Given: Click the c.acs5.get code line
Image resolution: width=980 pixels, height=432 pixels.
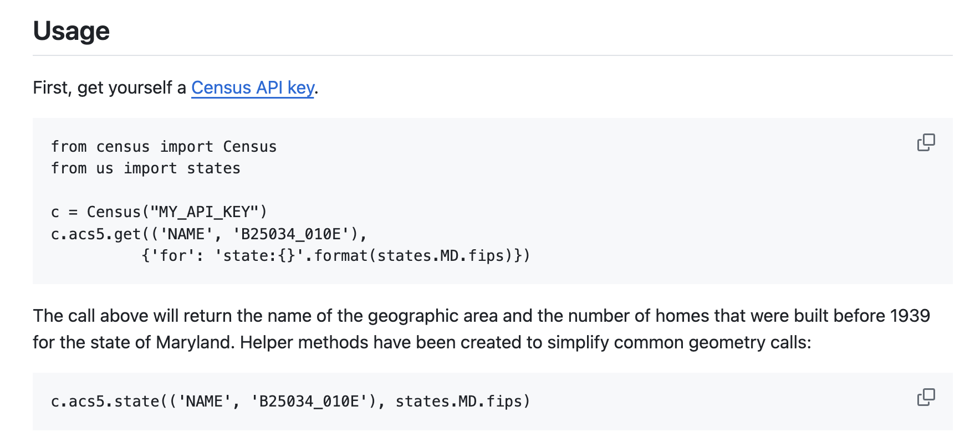Looking at the screenshot, I should point(209,234).
